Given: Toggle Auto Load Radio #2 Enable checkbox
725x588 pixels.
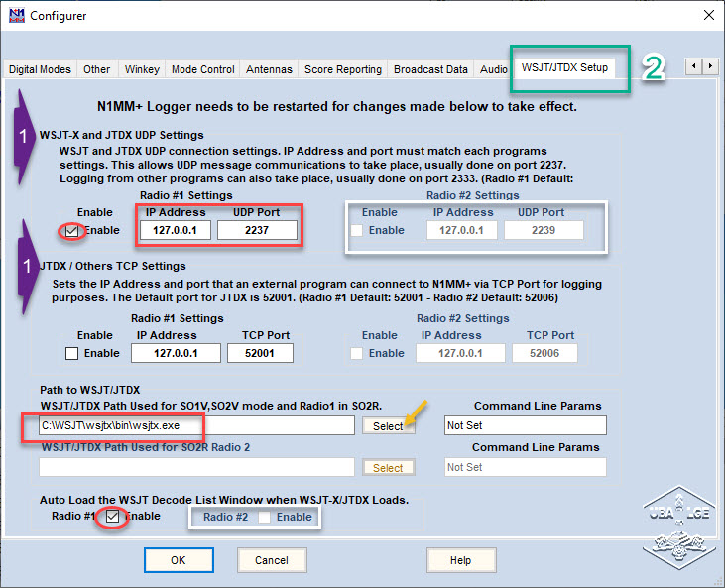Looking at the screenshot, I should pos(264,517).
